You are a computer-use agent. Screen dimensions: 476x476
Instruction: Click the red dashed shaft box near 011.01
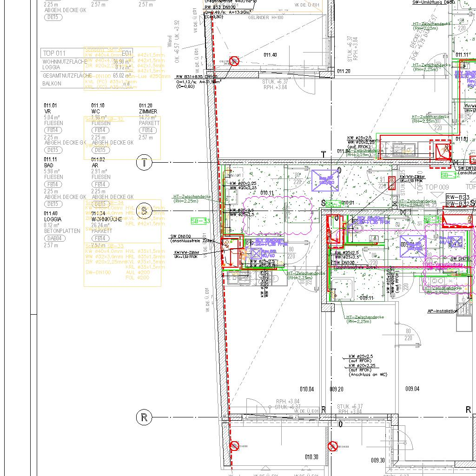(440, 153)
